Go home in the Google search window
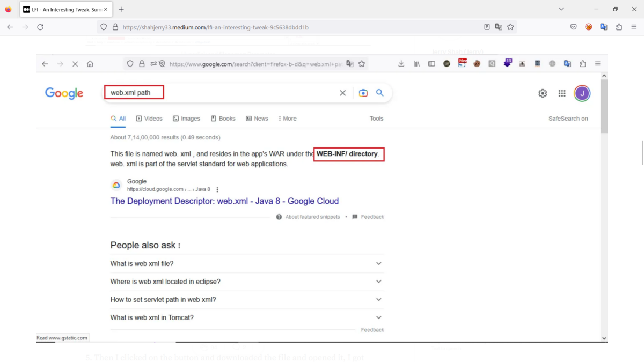The image size is (644, 362). tap(90, 64)
